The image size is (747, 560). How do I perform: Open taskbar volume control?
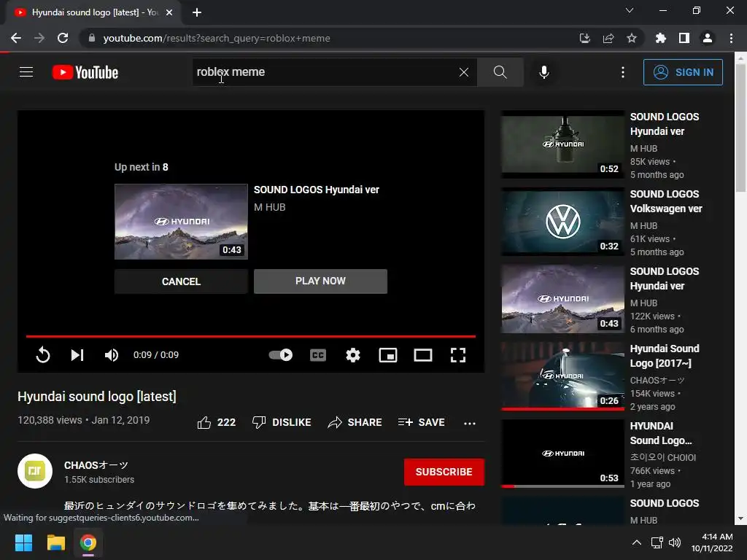click(x=675, y=542)
